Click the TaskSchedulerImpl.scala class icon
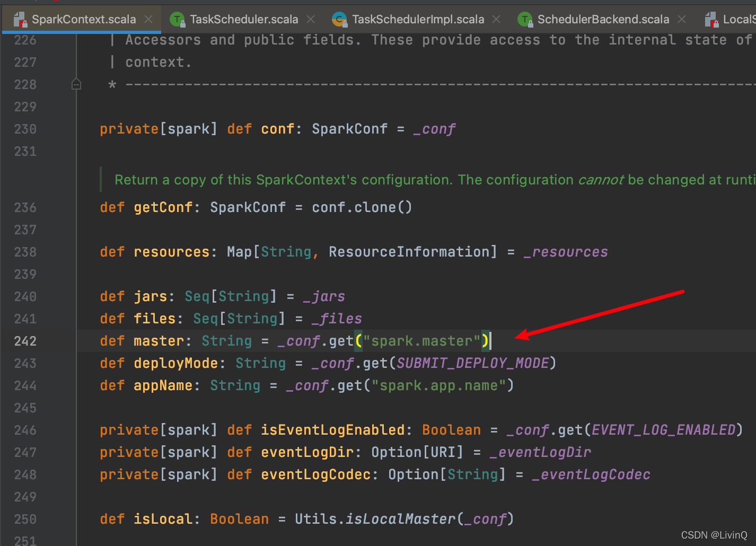Screen dimensions: 756x546 tap(339, 20)
